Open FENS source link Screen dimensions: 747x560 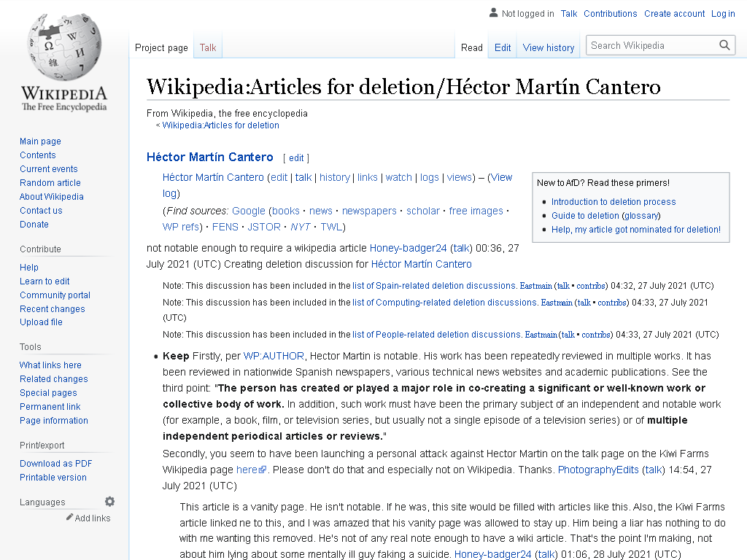[225, 227]
